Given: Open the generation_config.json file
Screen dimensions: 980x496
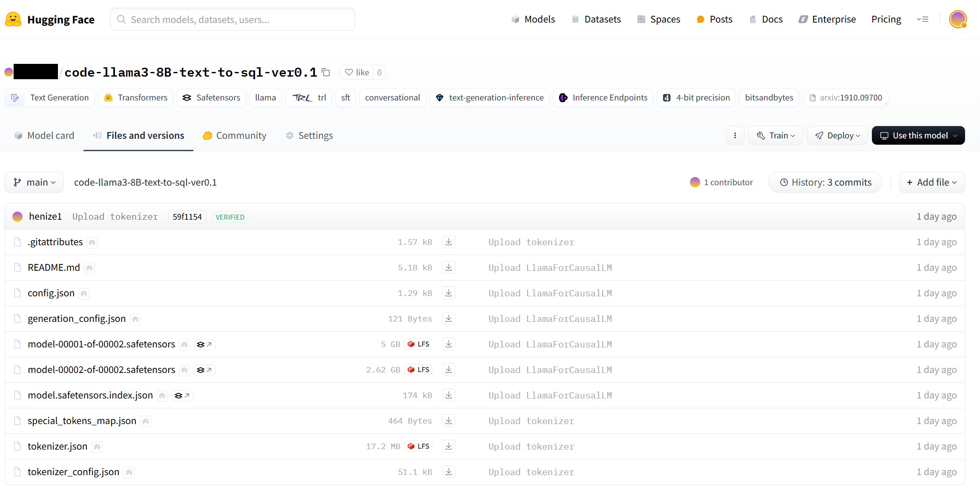Looking at the screenshot, I should (x=77, y=318).
